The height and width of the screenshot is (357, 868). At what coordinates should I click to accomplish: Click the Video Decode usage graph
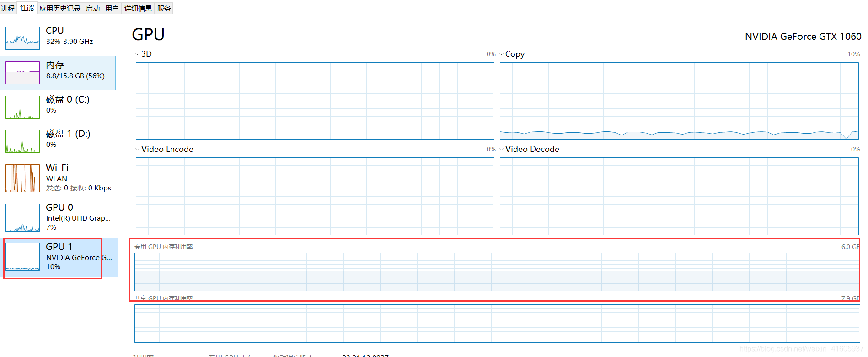click(679, 196)
